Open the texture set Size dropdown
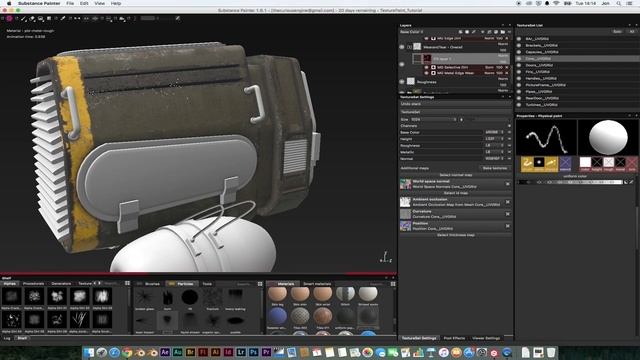This screenshot has height=360, width=640. 433,119
